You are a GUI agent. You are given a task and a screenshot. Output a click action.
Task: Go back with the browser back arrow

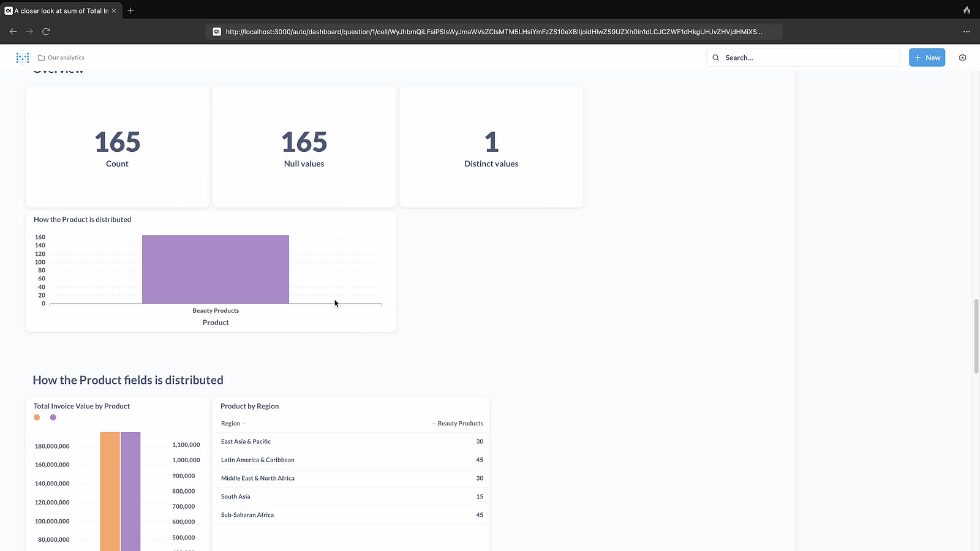coord(13,31)
